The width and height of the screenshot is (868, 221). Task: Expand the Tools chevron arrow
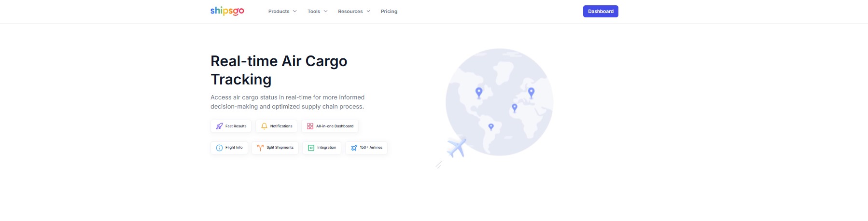tap(325, 11)
